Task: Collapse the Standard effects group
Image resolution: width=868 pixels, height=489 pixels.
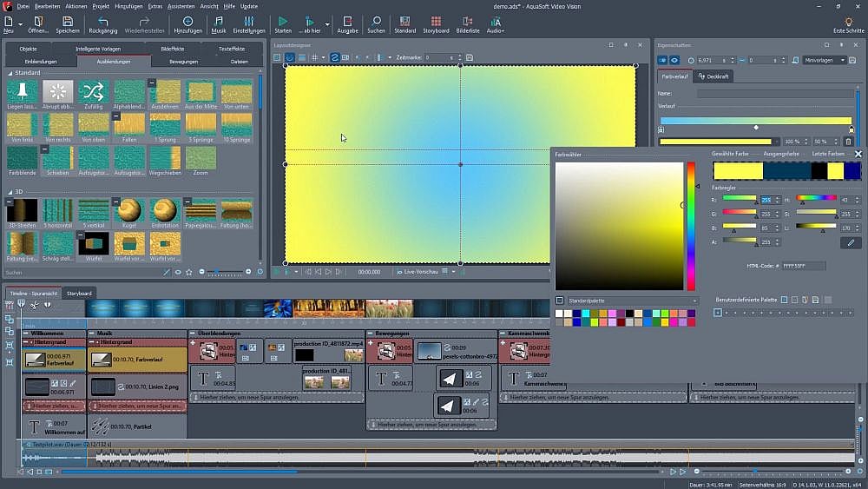Action: click(x=10, y=73)
